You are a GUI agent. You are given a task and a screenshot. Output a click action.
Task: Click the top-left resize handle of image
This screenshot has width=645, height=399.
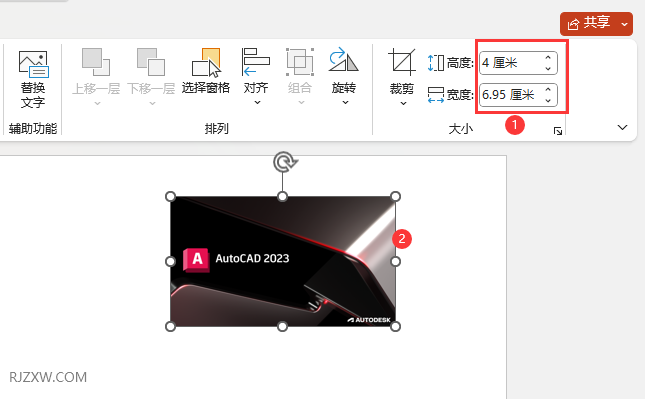click(x=170, y=197)
